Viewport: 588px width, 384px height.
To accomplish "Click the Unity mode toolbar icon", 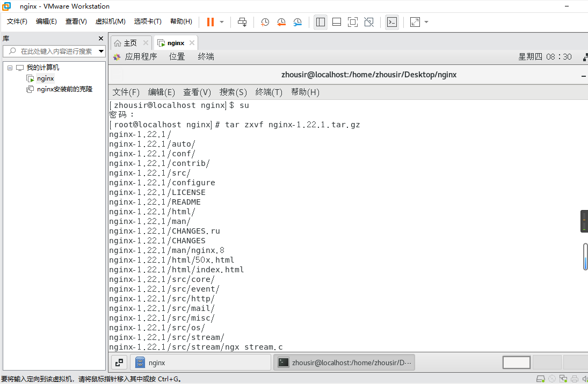I will [369, 22].
